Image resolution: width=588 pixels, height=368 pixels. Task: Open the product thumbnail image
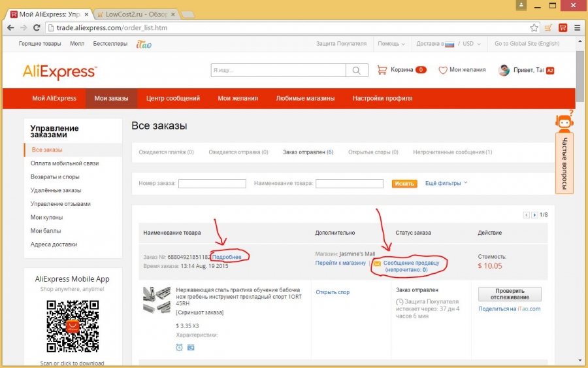pos(157,300)
